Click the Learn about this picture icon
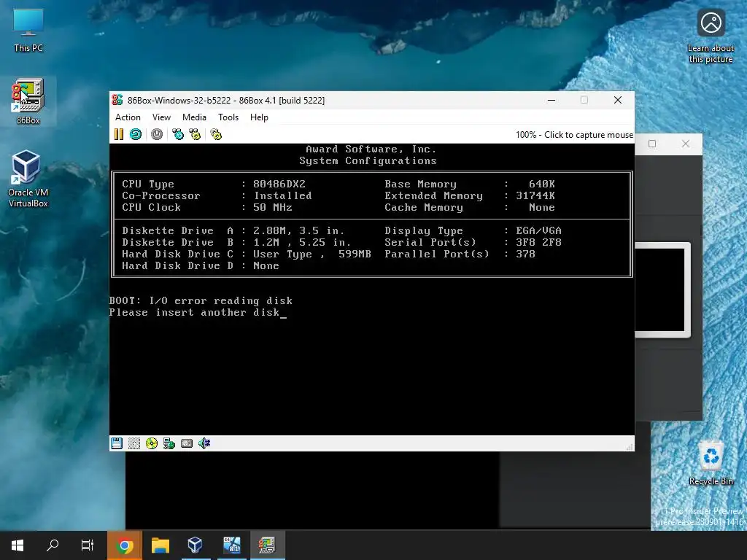The width and height of the screenshot is (747, 560). (x=711, y=36)
